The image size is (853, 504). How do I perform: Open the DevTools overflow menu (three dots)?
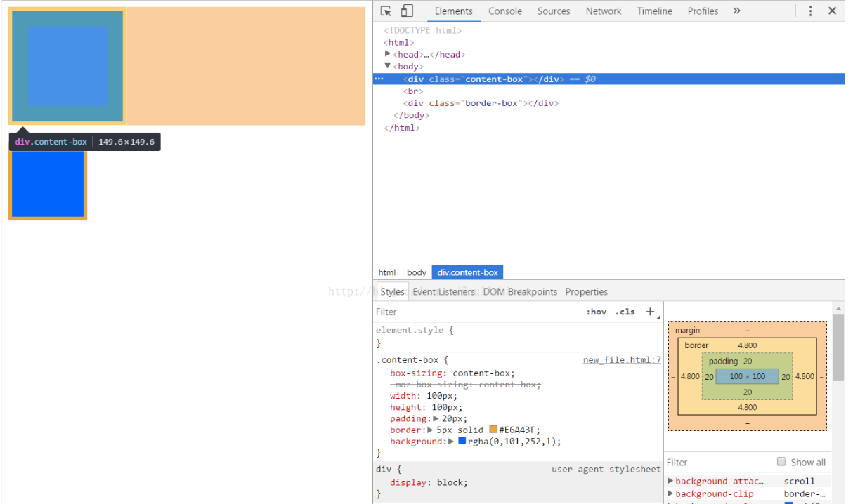(810, 11)
